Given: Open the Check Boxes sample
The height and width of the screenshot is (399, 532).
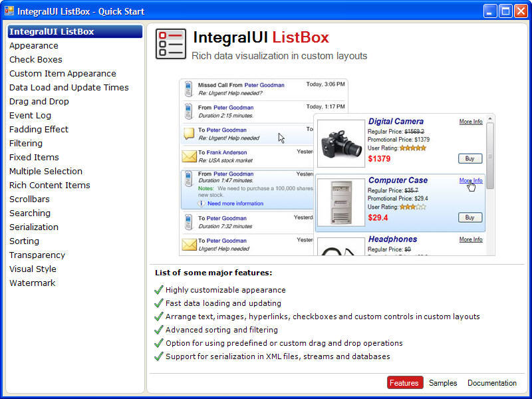Looking at the screenshot, I should 36,59.
